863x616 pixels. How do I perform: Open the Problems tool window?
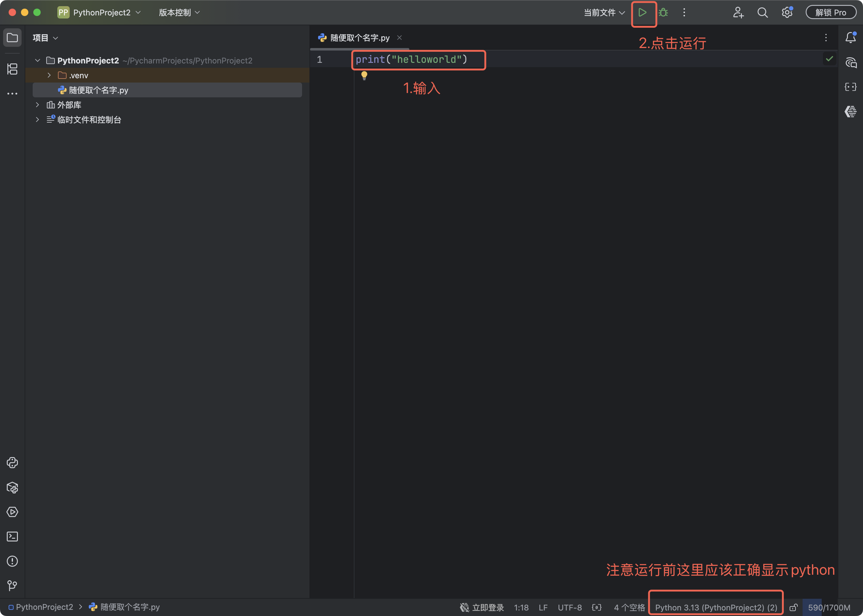click(12, 561)
